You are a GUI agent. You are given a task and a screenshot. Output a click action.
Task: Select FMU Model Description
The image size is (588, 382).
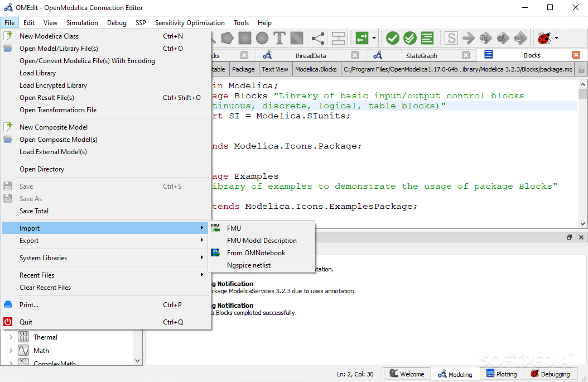[262, 241]
